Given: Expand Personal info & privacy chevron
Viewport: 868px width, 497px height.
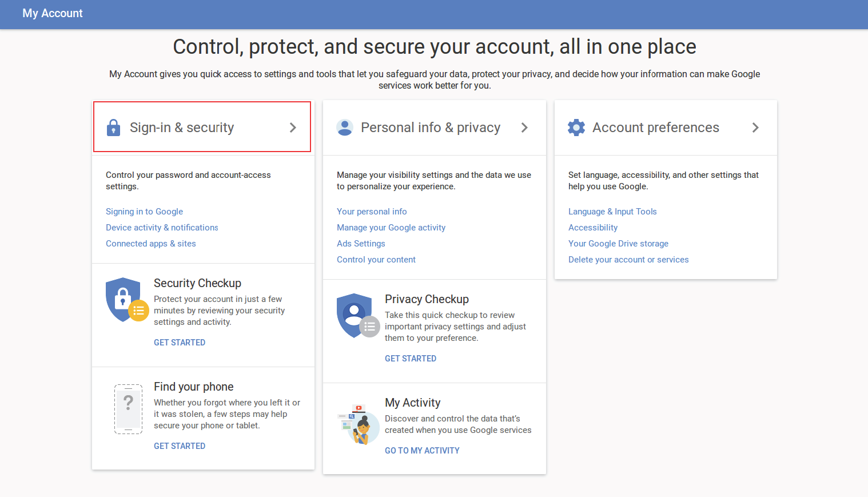Looking at the screenshot, I should 524,128.
